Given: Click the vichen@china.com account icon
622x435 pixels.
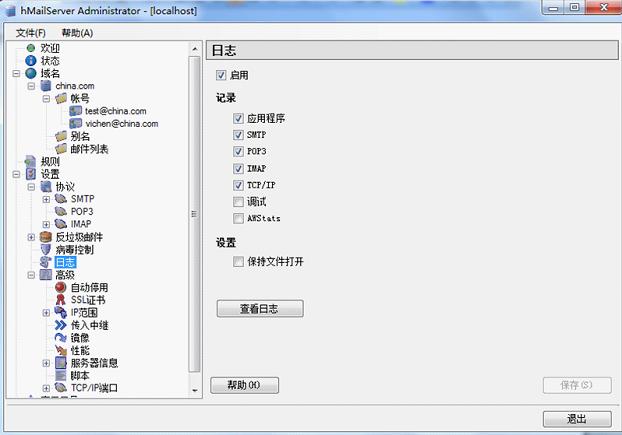Looking at the screenshot, I should [x=75, y=124].
